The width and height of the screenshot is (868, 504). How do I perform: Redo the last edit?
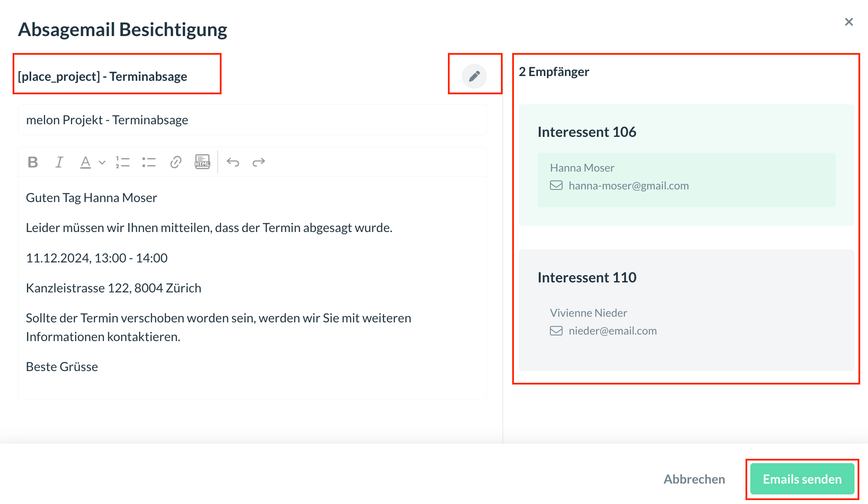259,162
